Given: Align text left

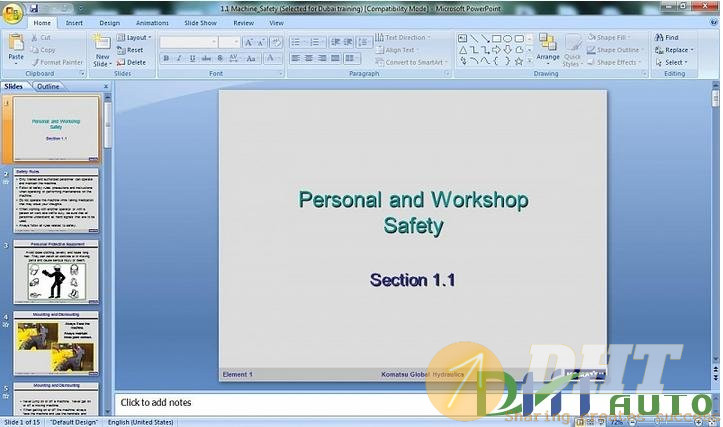Looking at the screenshot, I should click(x=296, y=58).
